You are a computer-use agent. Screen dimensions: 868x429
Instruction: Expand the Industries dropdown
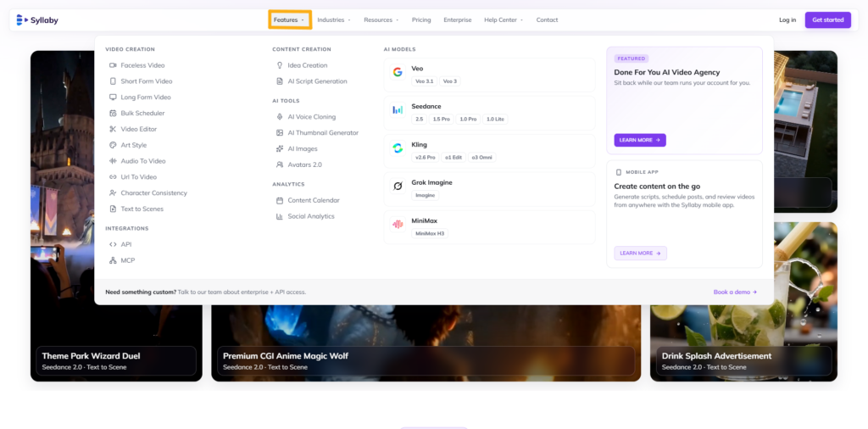tap(334, 20)
